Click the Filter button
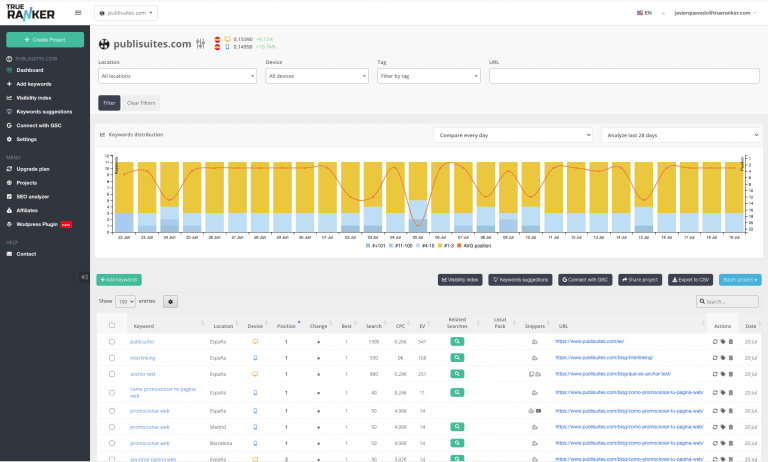The image size is (768, 462). point(109,103)
